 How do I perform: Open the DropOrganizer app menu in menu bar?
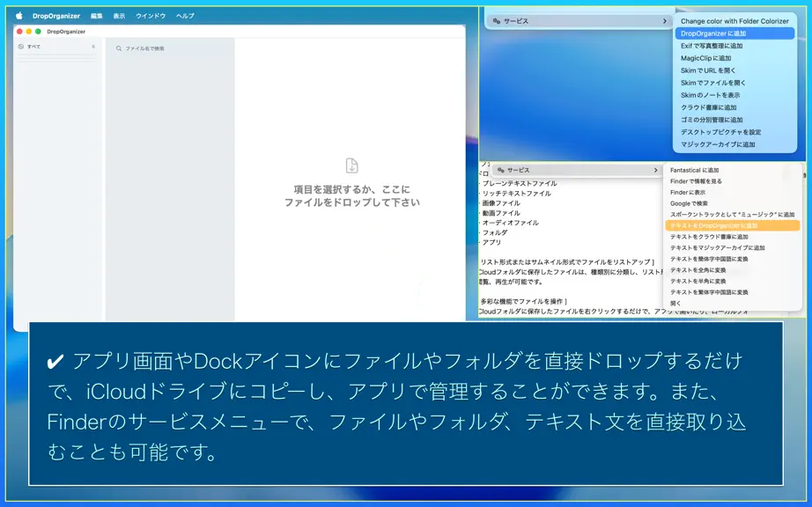click(56, 16)
